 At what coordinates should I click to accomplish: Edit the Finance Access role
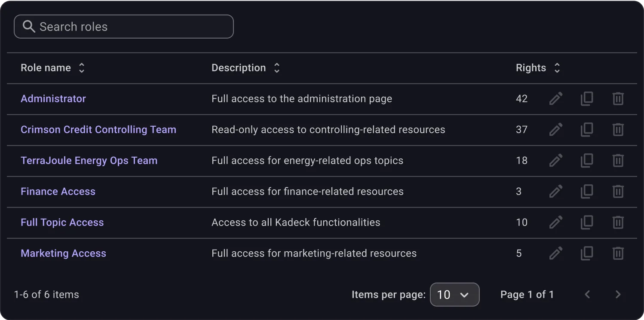click(556, 192)
